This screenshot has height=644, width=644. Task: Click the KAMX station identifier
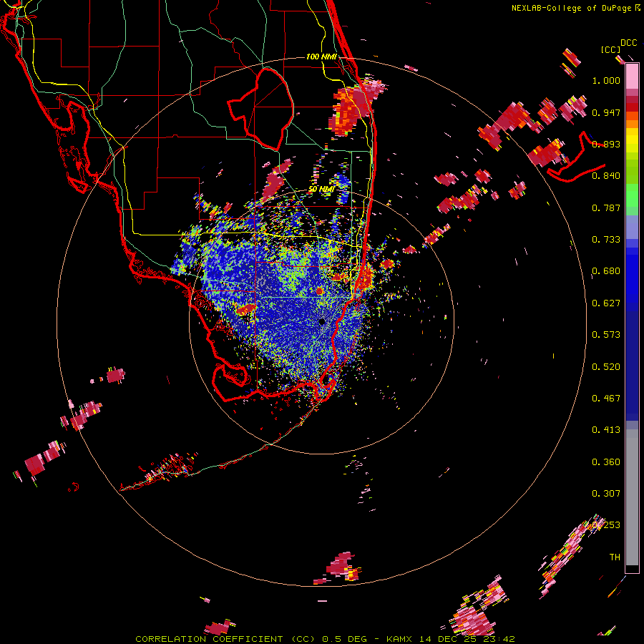[x=400, y=639]
